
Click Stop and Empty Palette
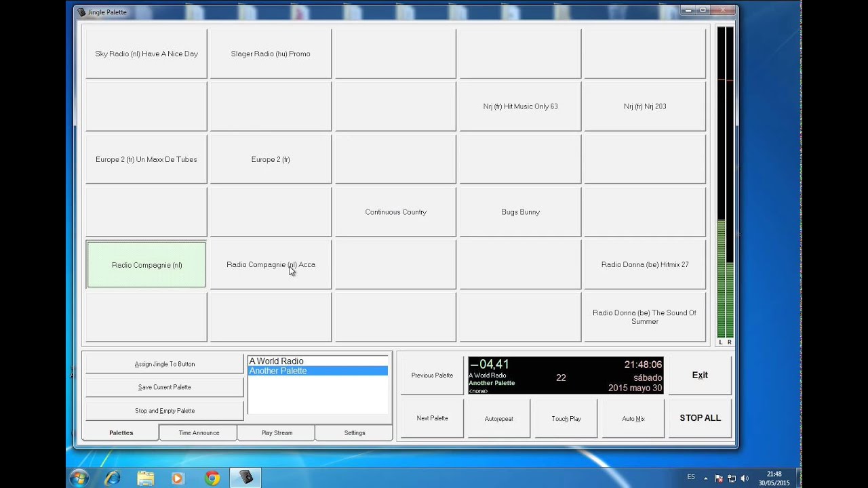(x=164, y=411)
